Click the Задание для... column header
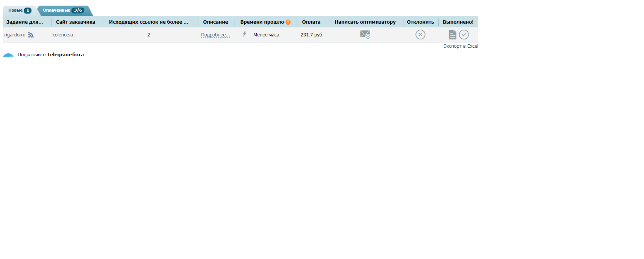Screen dimensions: 644x259 [24, 22]
